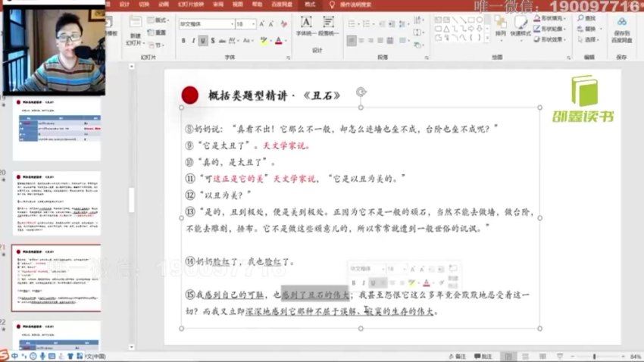Click the lightbulb Tell Me search icon
The image size is (644, 362).
click(x=332, y=4)
